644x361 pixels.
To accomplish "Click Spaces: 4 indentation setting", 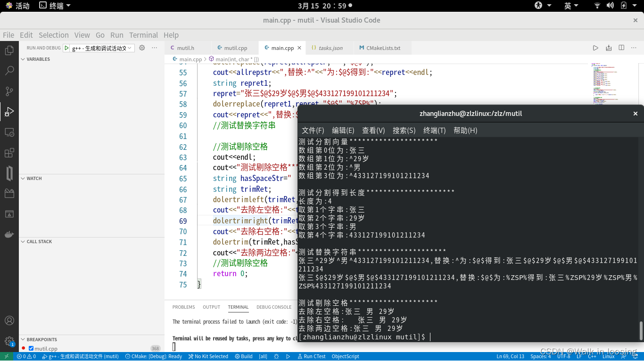I will 540,357.
